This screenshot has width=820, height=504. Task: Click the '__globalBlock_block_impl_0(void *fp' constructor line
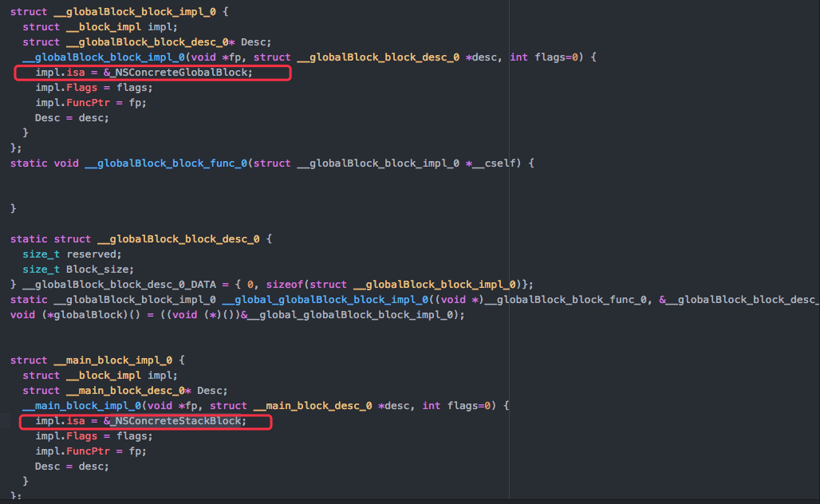pos(309,57)
